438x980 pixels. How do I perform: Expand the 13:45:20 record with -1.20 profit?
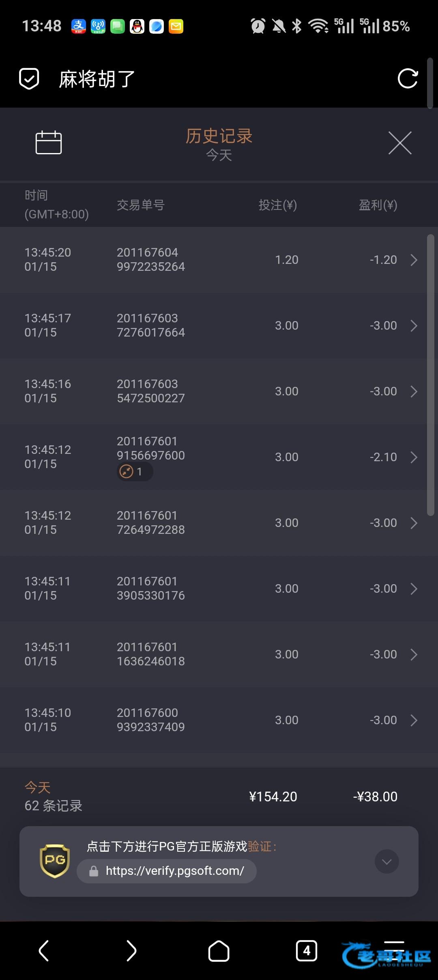coord(414,260)
